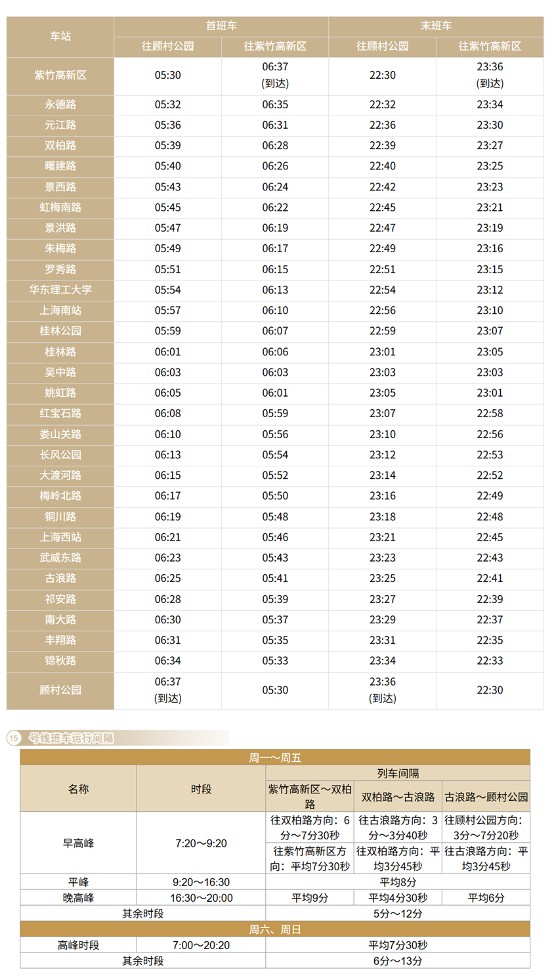This screenshot has height=980, width=554.
Task: Click the 7:20～9:20 time period cell
Action: pos(201,843)
